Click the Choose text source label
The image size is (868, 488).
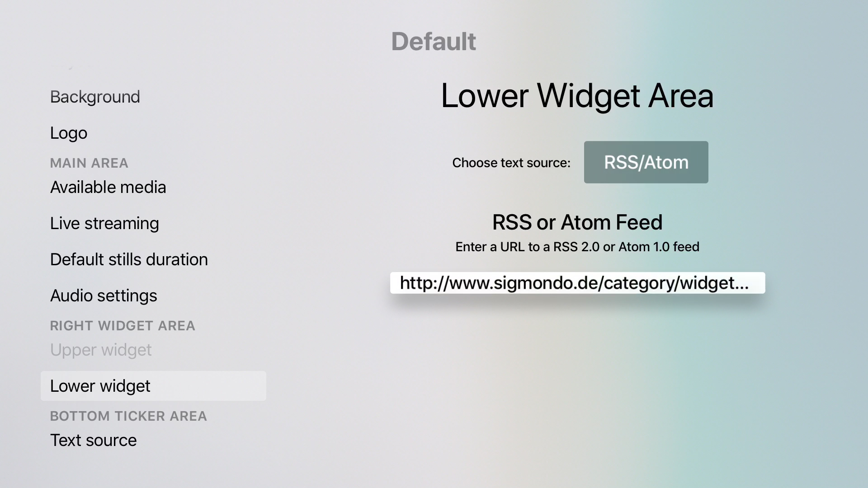point(511,163)
